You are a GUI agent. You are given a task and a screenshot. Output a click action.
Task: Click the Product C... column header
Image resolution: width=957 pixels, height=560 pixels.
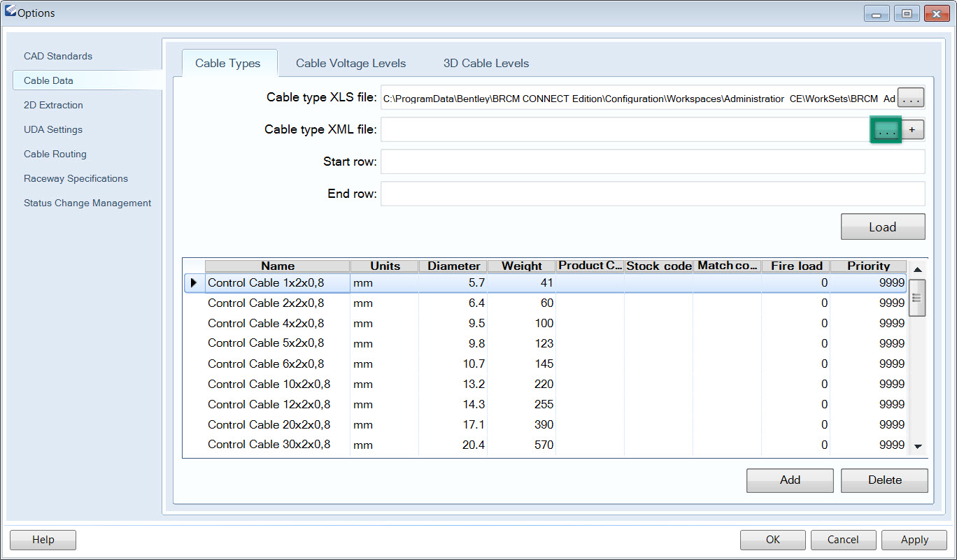point(590,266)
